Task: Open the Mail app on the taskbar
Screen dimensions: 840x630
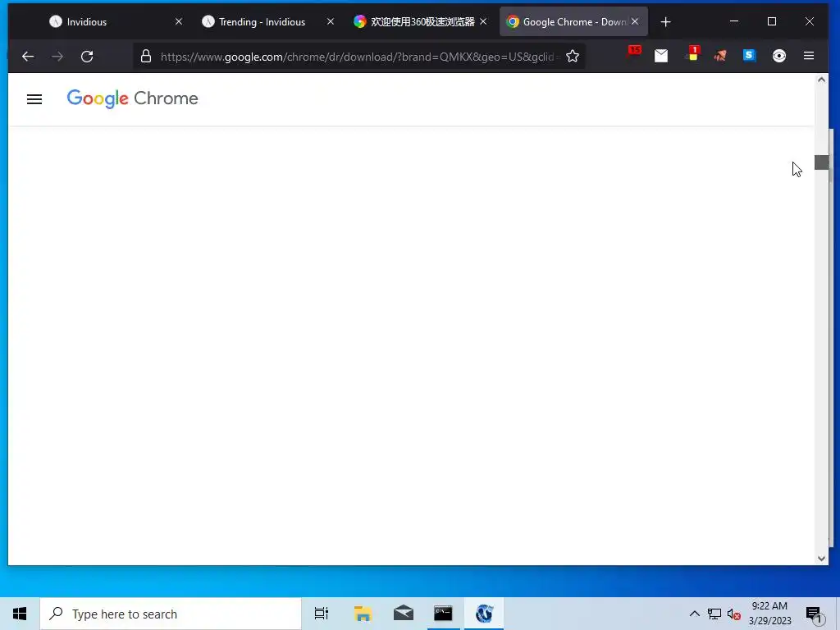Action: [x=404, y=614]
